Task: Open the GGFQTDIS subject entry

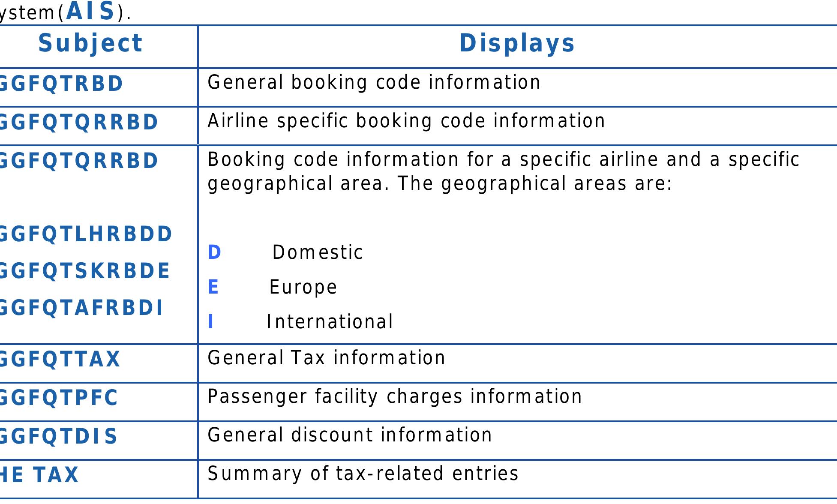Action: (x=58, y=436)
